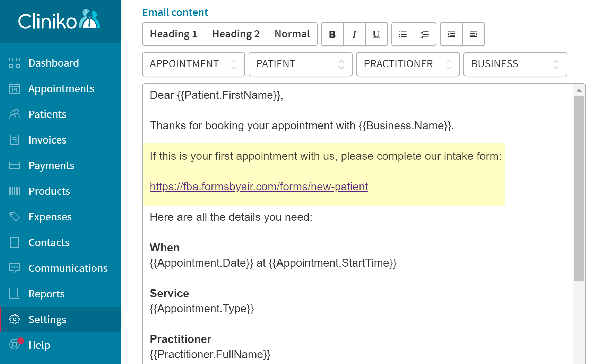
Task: Click the Help icon with notification badge
Action: tap(15, 345)
